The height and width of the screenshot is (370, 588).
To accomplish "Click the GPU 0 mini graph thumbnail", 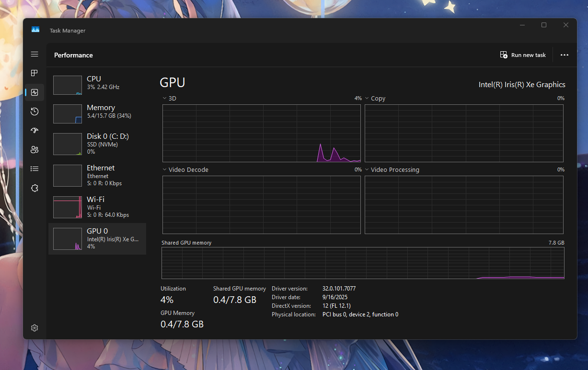I will click(68, 238).
